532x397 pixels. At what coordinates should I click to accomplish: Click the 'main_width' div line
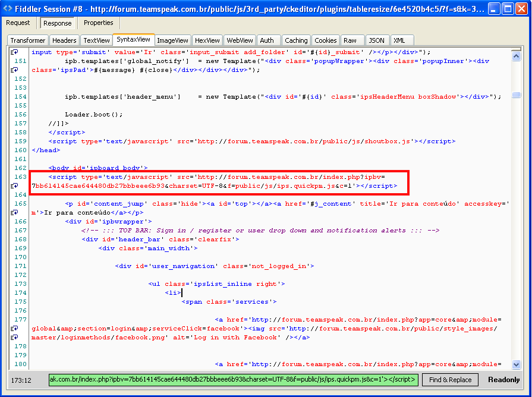(x=148, y=248)
